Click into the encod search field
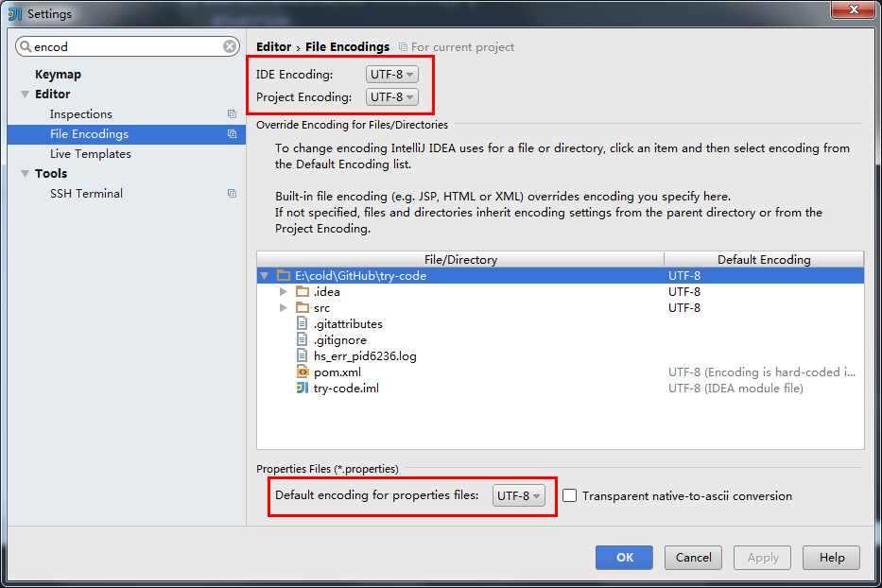Screen dimensions: 882x588 point(127,46)
